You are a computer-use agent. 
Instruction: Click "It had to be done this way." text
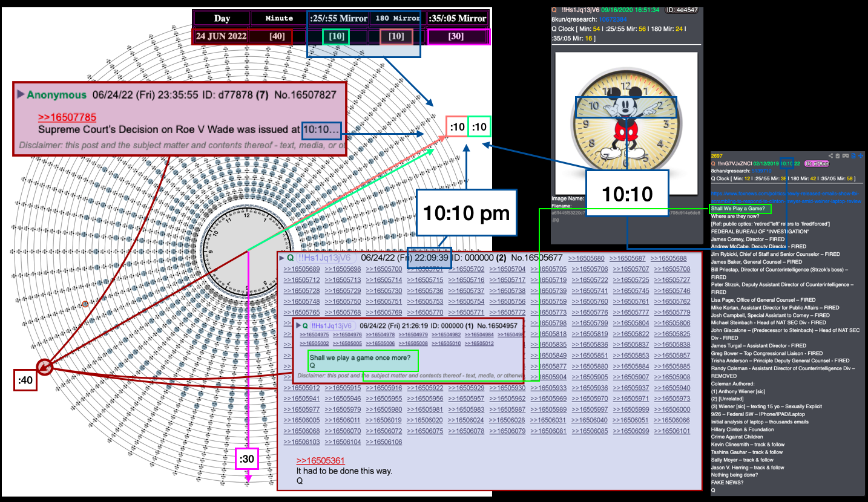coord(344,471)
